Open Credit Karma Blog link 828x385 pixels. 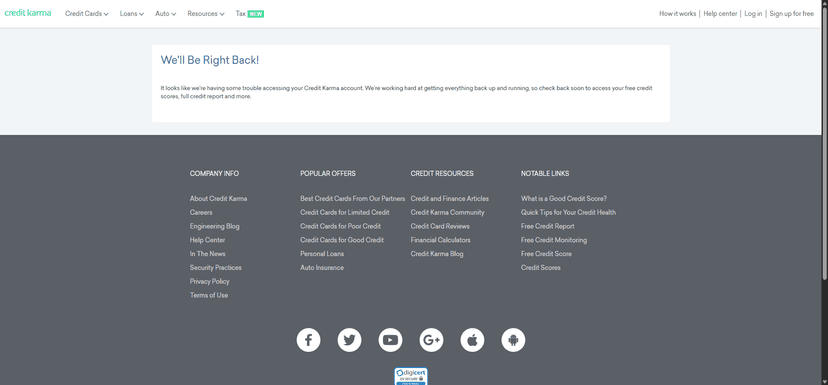coord(437,253)
